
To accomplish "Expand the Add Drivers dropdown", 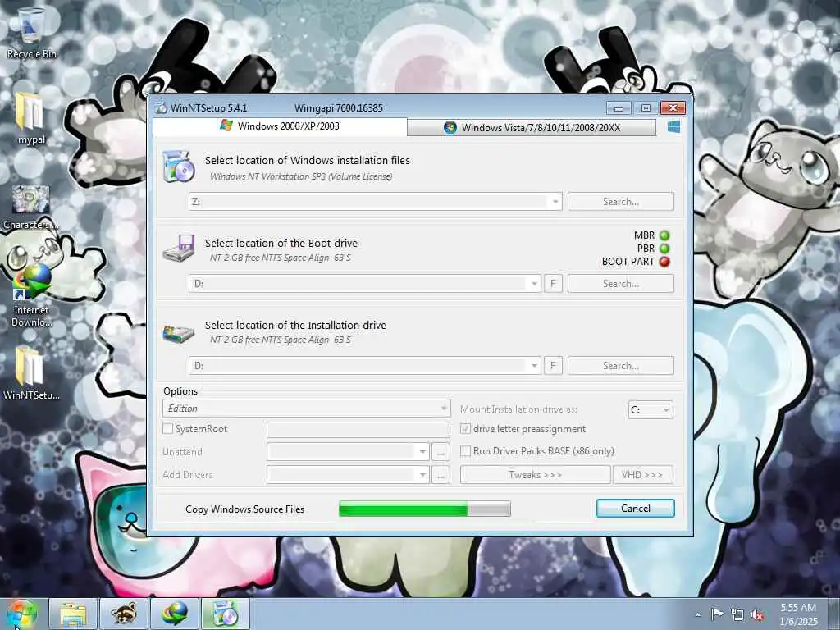I will point(422,475).
